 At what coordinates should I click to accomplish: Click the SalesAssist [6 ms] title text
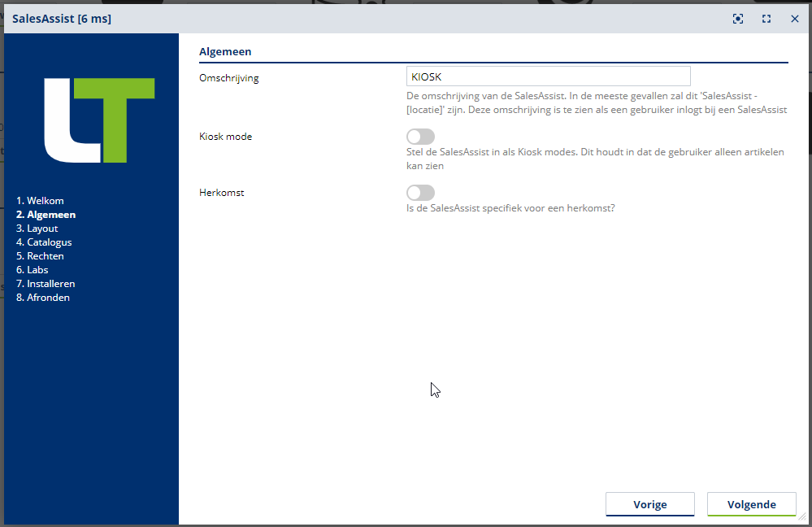point(62,19)
